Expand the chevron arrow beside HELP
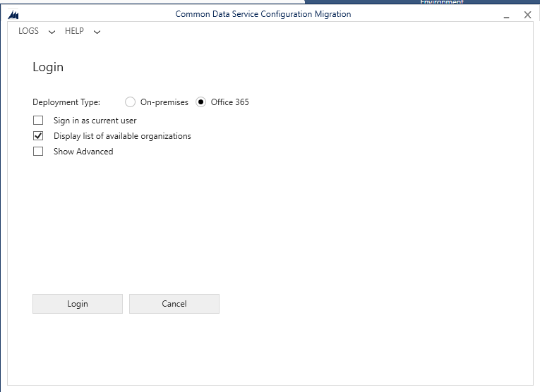Viewport: 540px width, 392px height. 97,32
